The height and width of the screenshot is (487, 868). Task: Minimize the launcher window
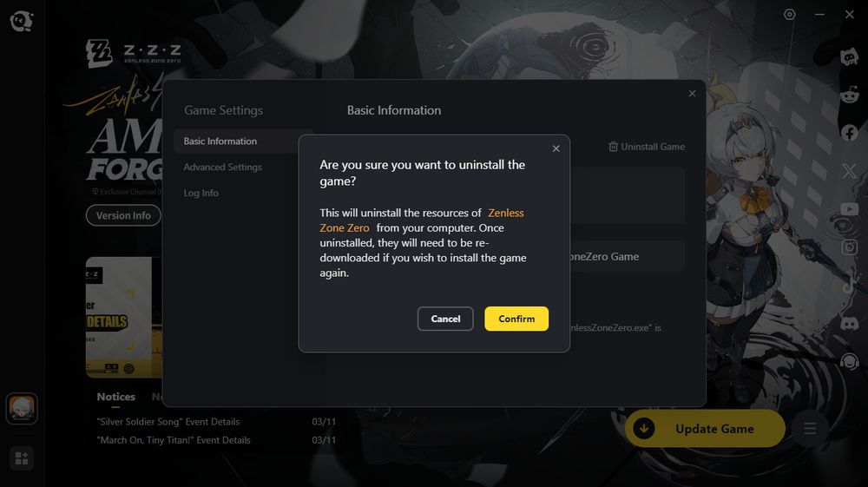819,15
